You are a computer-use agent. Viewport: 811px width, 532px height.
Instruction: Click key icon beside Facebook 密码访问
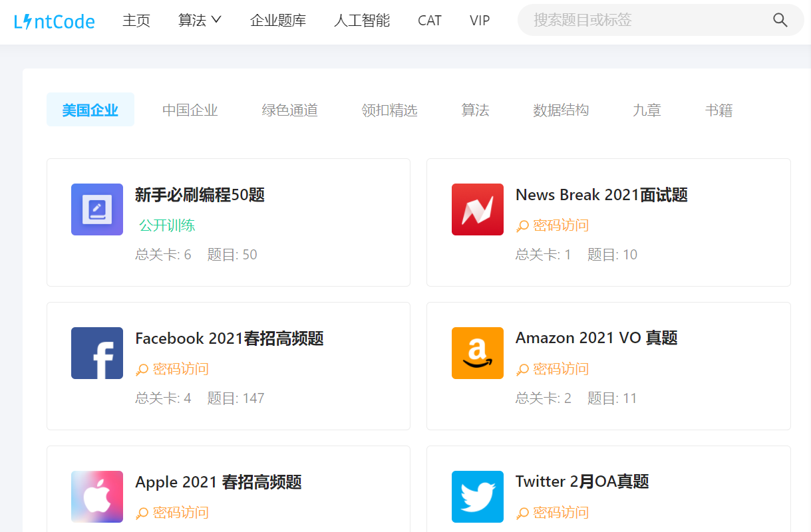[x=142, y=370]
